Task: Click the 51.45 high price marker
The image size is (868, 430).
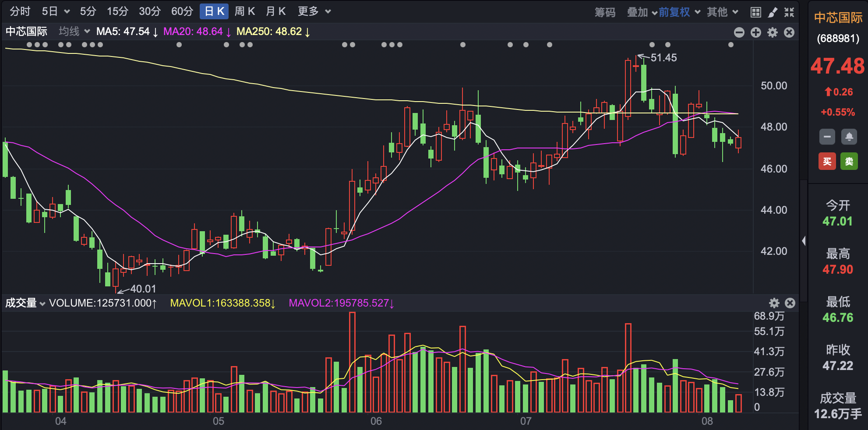Action: click(663, 58)
